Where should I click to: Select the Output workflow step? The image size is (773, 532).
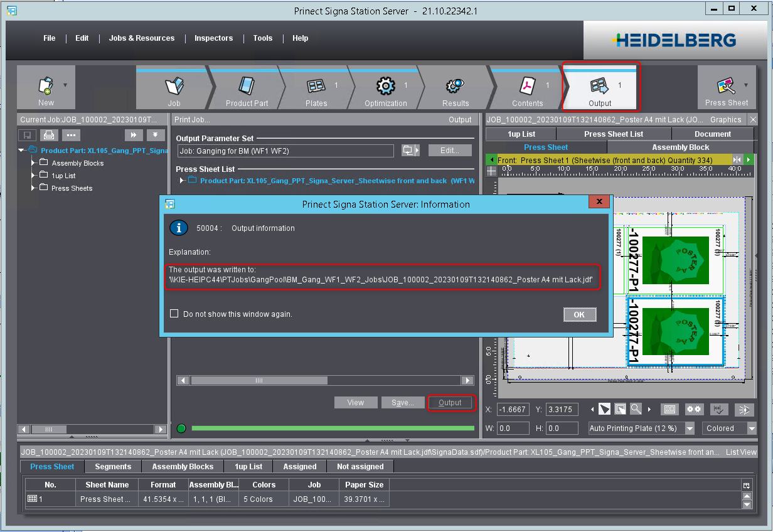pos(600,87)
